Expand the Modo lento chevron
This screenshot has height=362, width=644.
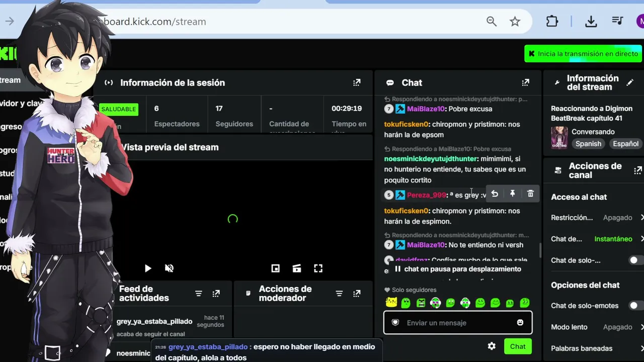[x=641, y=327]
